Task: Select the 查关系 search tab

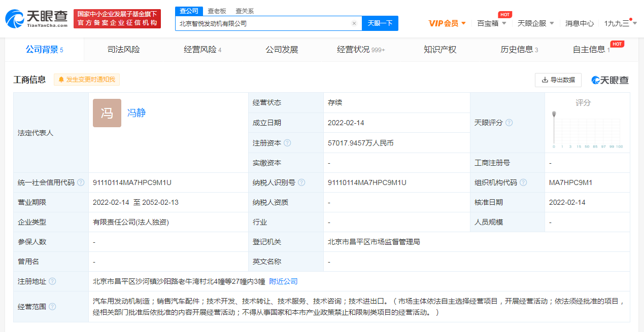Action: [245, 11]
